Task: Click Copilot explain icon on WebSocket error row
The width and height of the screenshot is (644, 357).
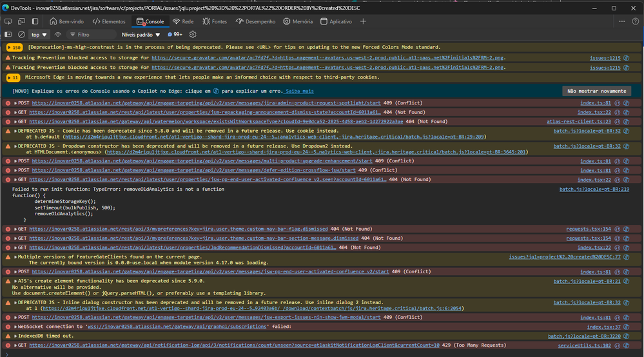Action: tap(627, 327)
